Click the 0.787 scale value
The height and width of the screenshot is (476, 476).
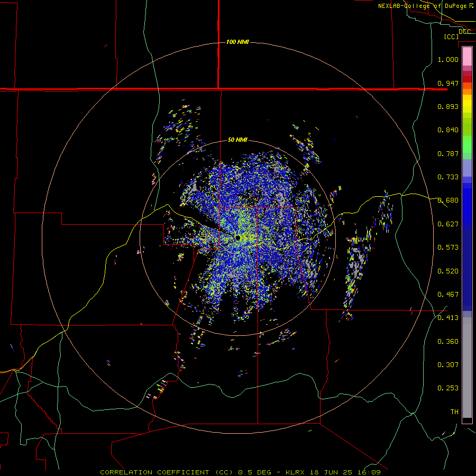pos(448,153)
